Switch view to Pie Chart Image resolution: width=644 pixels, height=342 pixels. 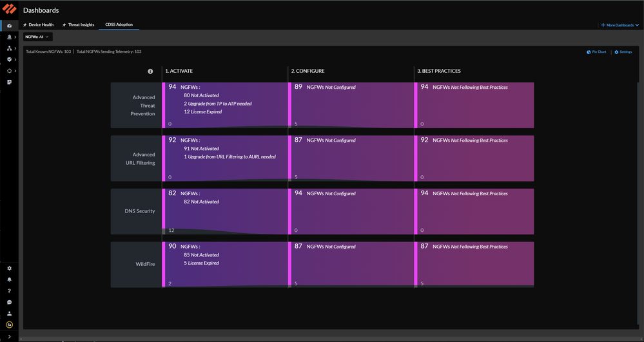[x=596, y=52]
